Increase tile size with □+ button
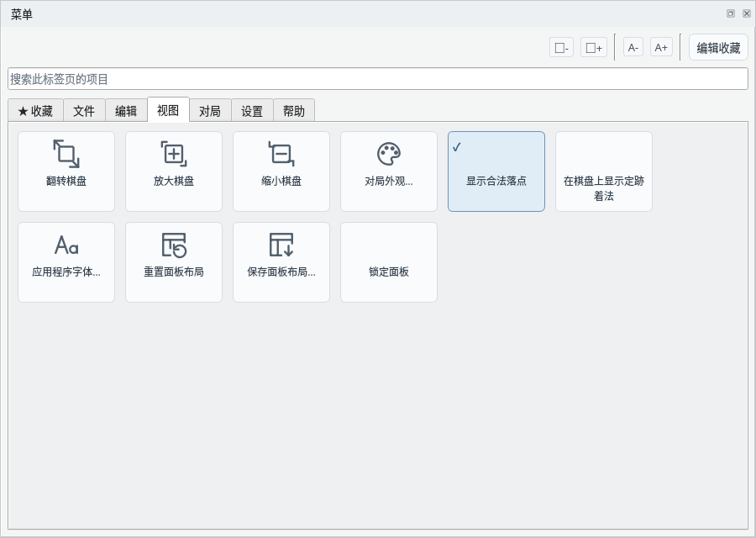 tap(594, 47)
